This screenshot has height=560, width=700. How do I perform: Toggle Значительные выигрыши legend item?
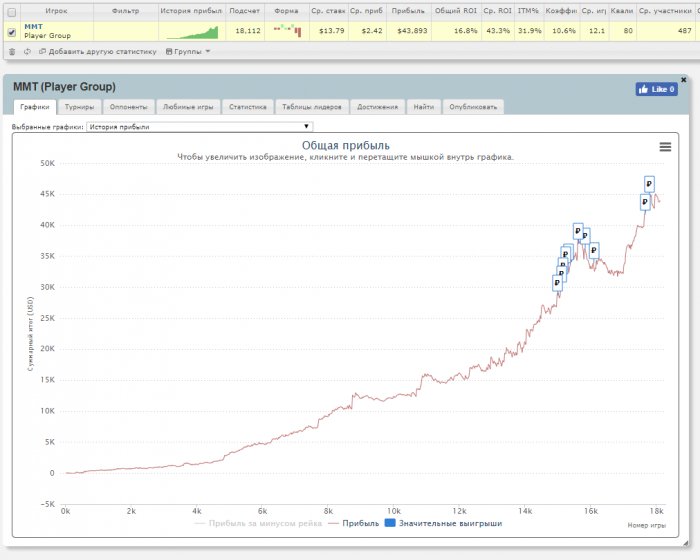click(444, 523)
